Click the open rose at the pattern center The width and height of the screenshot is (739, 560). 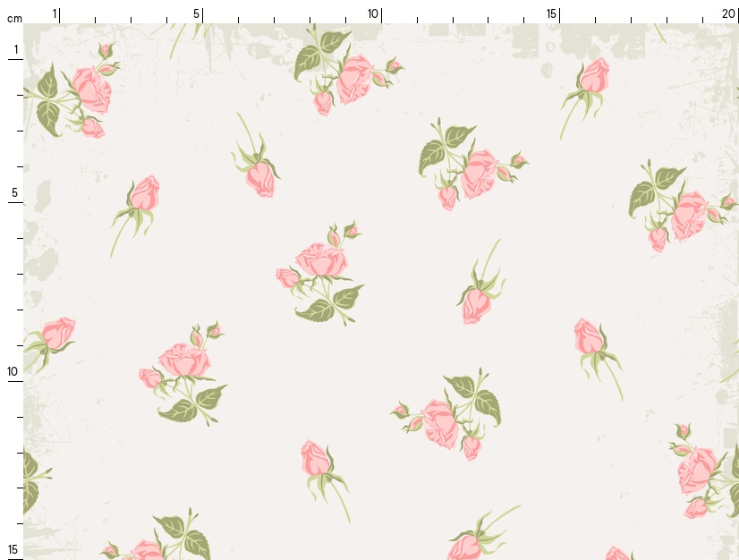(x=320, y=260)
